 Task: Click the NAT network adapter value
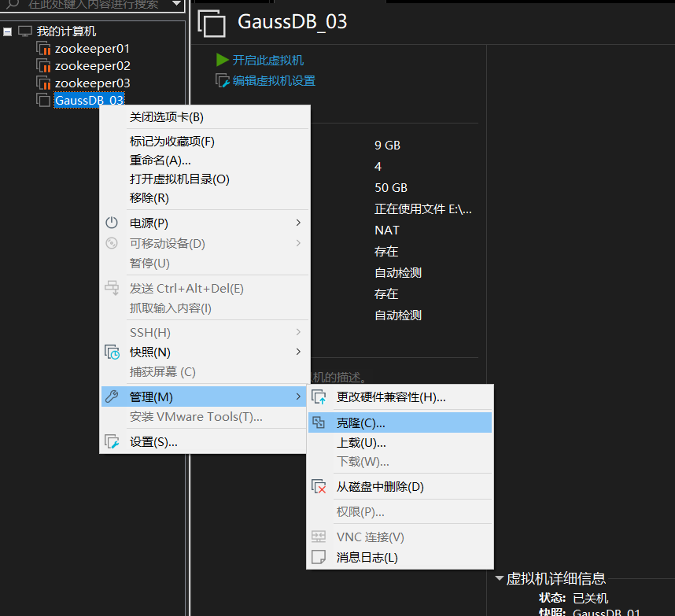pyautogui.click(x=387, y=231)
